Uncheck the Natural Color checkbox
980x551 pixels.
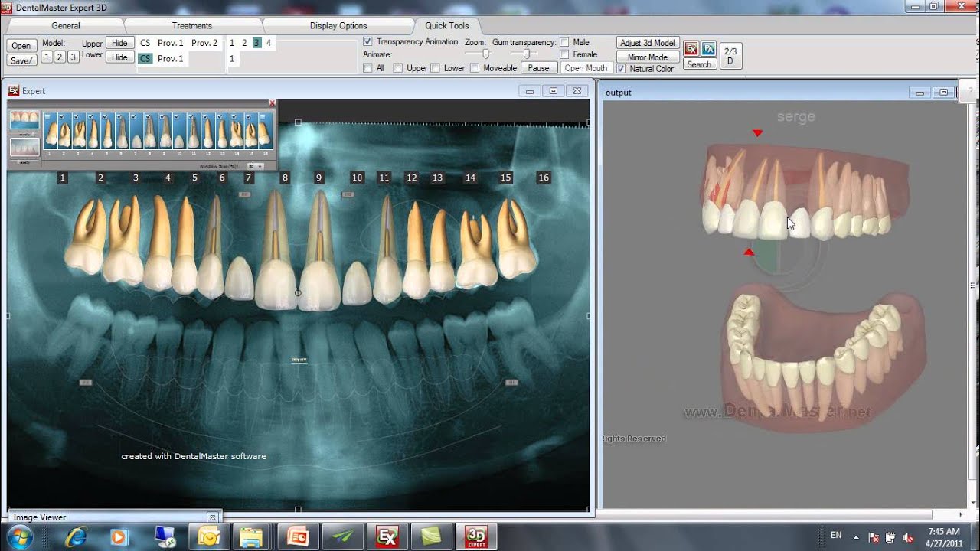621,68
